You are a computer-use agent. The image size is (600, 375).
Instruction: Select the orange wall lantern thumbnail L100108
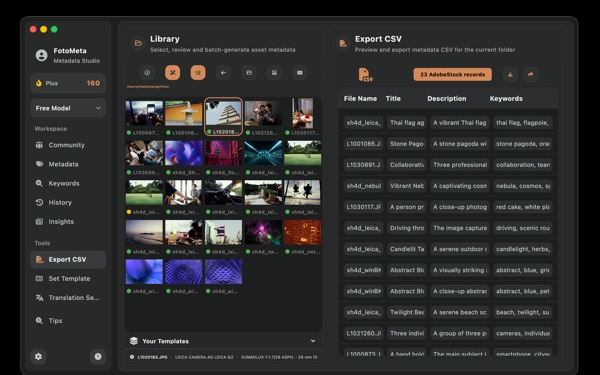184,113
